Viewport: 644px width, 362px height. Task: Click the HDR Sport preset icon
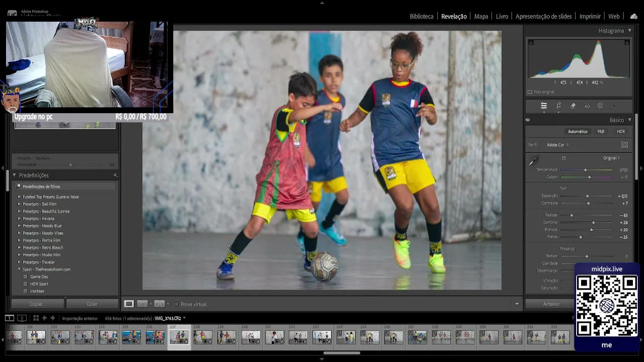pos(26,284)
